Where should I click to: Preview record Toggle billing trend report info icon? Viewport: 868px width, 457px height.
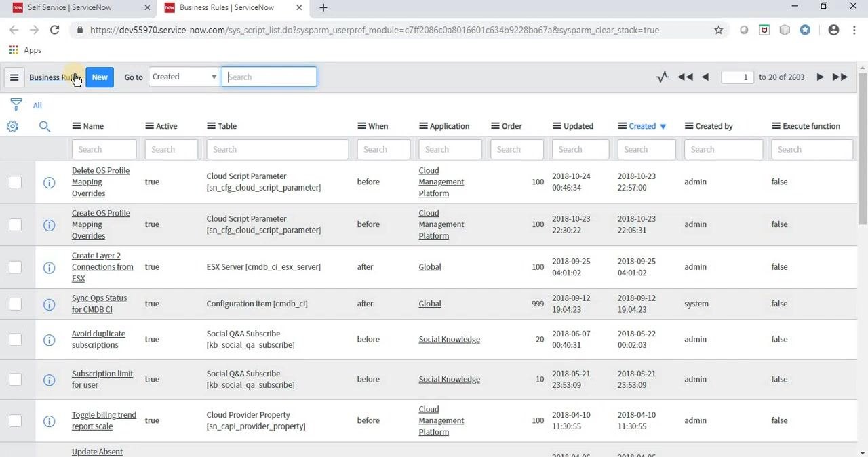[x=49, y=421]
